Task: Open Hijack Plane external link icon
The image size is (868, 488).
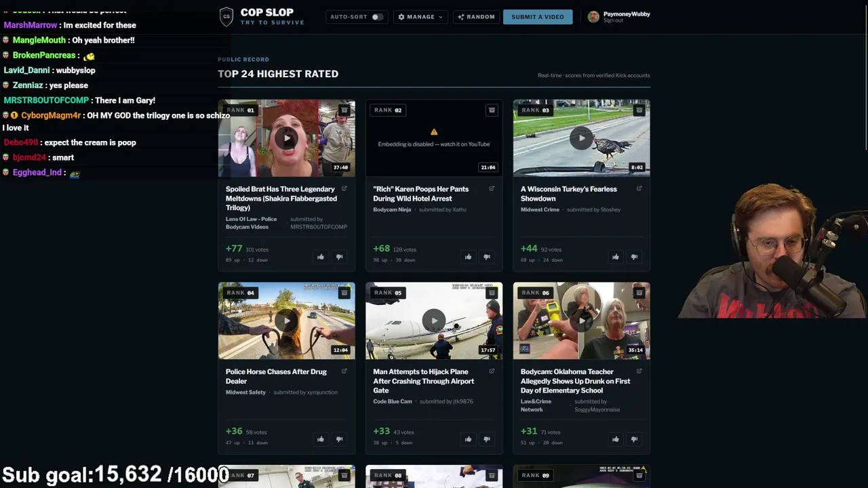Action: [492, 371]
